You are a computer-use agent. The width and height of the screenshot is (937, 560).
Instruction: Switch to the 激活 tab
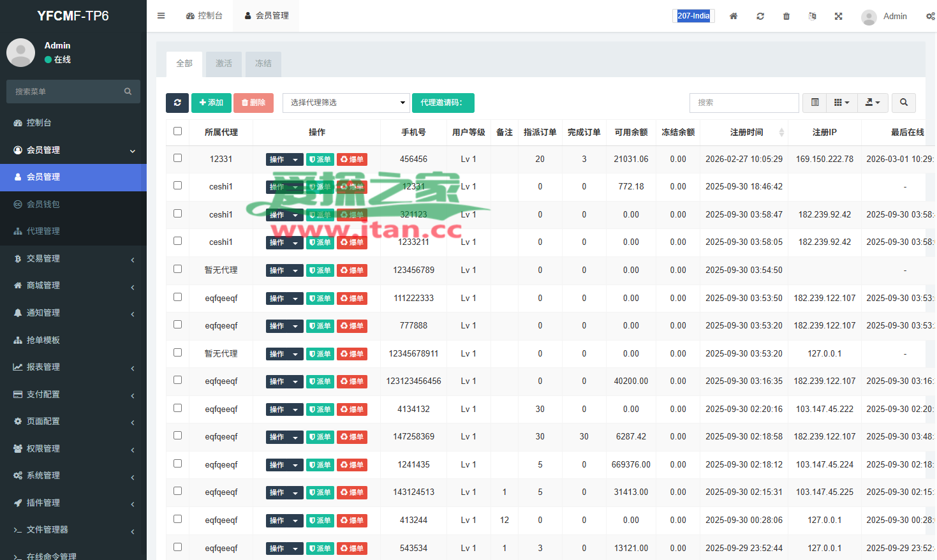224,64
